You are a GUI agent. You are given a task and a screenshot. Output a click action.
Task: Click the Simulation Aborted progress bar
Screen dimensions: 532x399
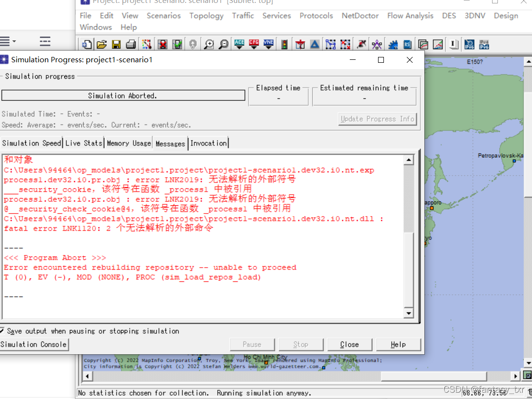(x=123, y=95)
